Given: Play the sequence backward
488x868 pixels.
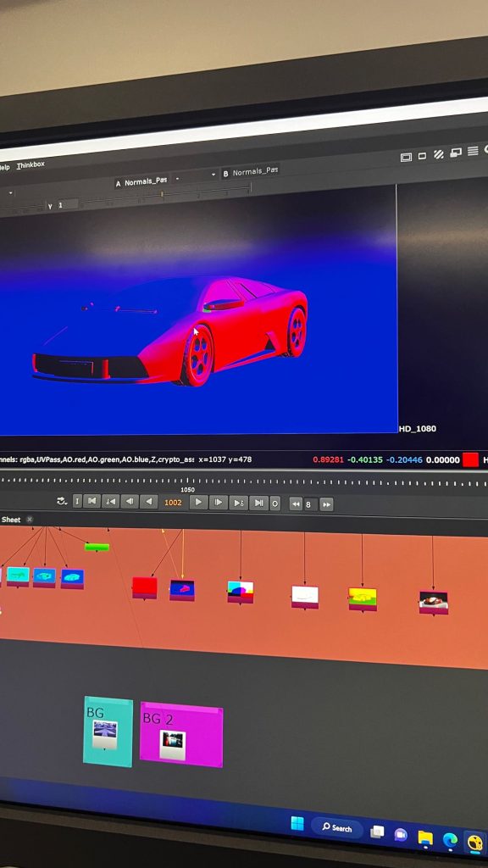Looking at the screenshot, I should click(148, 502).
